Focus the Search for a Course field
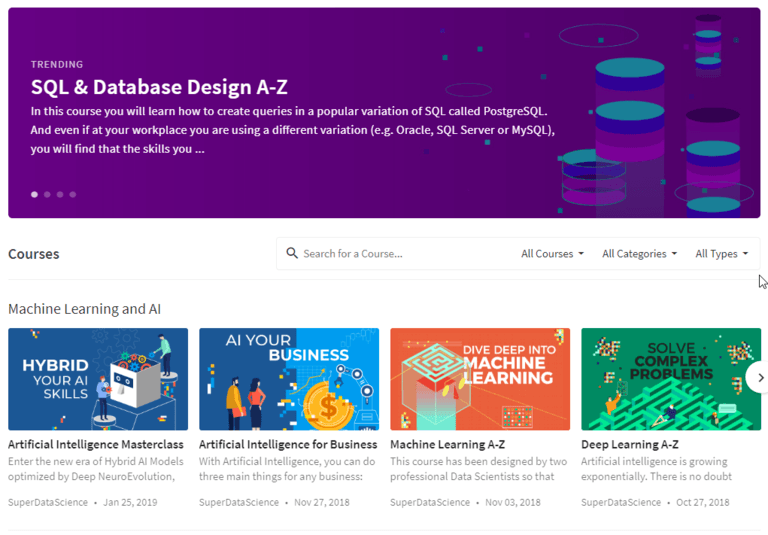This screenshot has width=768, height=535. (400, 254)
